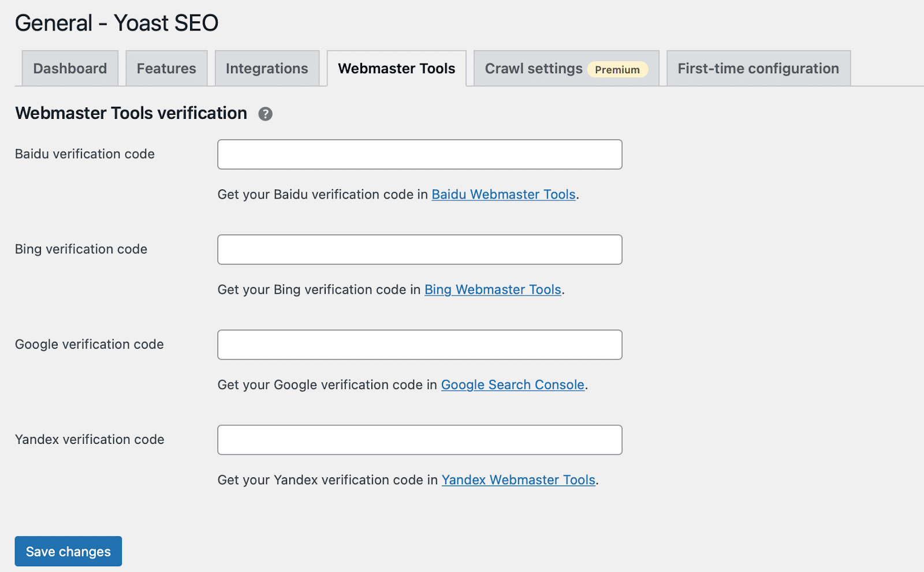Image resolution: width=924 pixels, height=572 pixels.
Task: Click the Yandex verification code field
Action: click(419, 440)
